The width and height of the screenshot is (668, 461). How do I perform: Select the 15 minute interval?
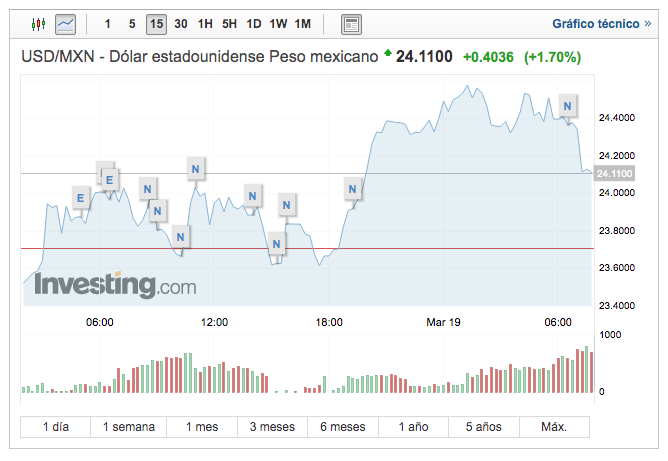(156, 23)
